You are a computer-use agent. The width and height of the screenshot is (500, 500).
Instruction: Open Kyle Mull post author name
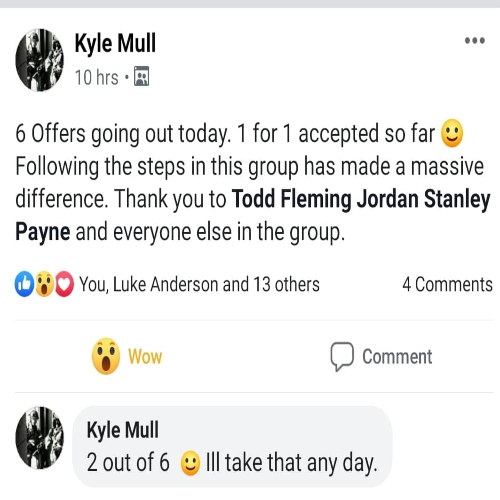click(x=115, y=43)
